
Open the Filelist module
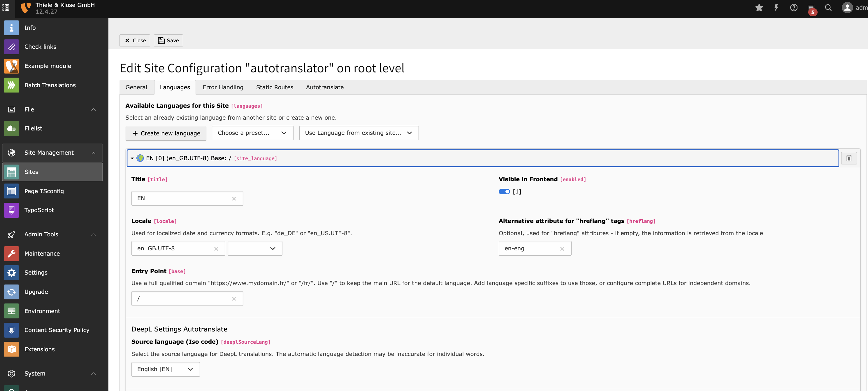pyautogui.click(x=52, y=128)
